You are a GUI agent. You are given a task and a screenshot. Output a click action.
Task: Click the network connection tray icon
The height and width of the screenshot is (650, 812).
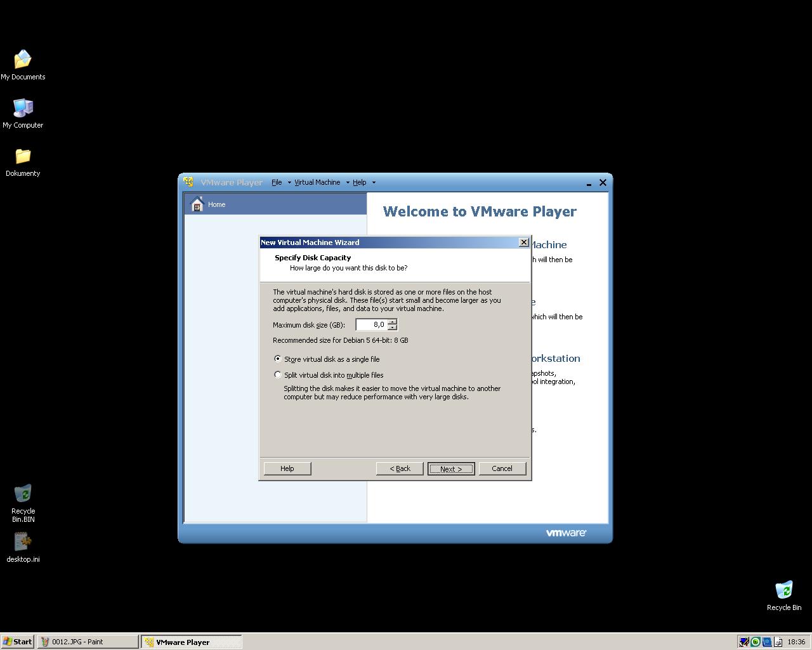pyautogui.click(x=743, y=642)
